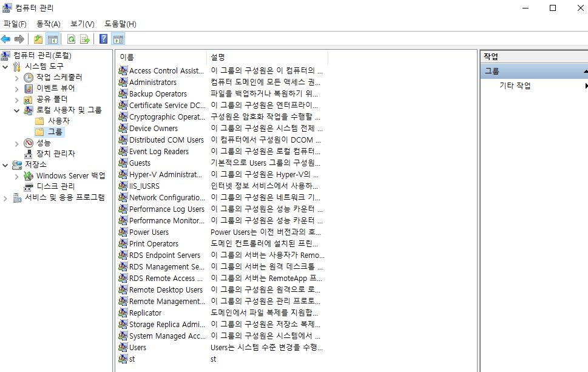Open the 파일(F) menu
Screen dimensions: 588x372
[15, 24]
